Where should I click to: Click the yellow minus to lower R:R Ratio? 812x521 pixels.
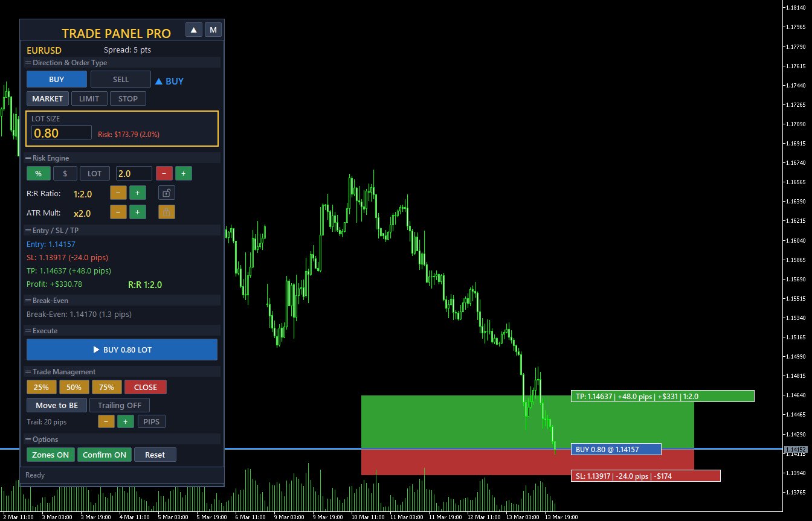click(118, 193)
